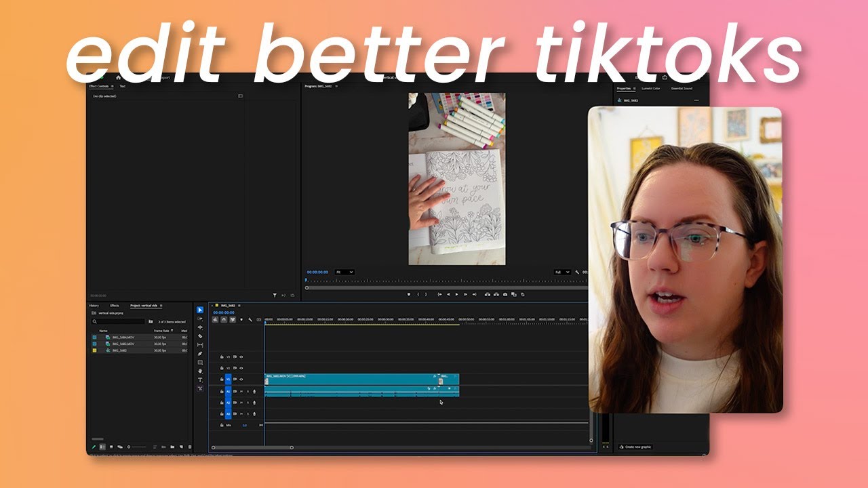Screen dimensions: 868x488
Task: Toggle V3 track output eye
Action: (x=241, y=357)
